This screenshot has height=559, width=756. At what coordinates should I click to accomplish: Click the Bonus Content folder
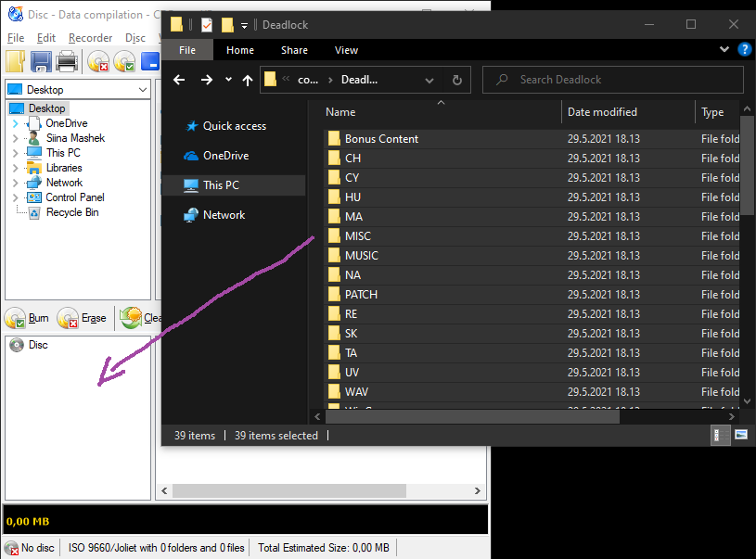coord(531,139)
